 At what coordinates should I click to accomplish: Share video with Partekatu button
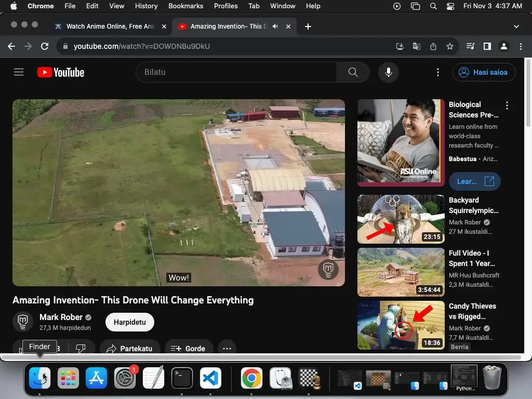(x=129, y=348)
